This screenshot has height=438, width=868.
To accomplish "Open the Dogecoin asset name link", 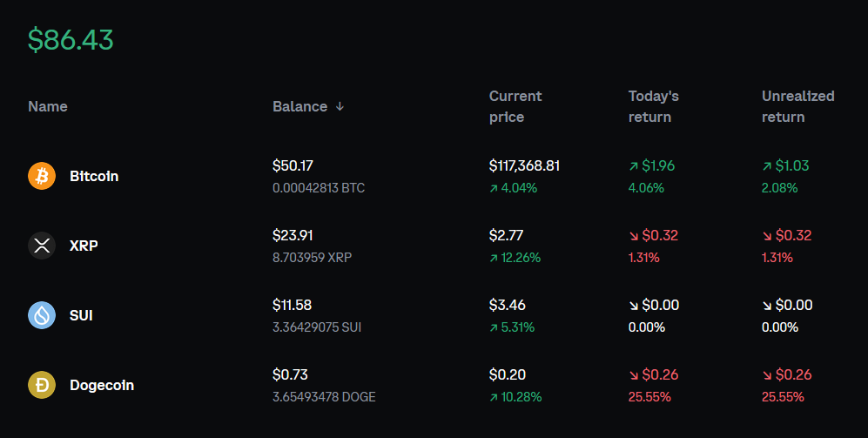I will point(102,385).
